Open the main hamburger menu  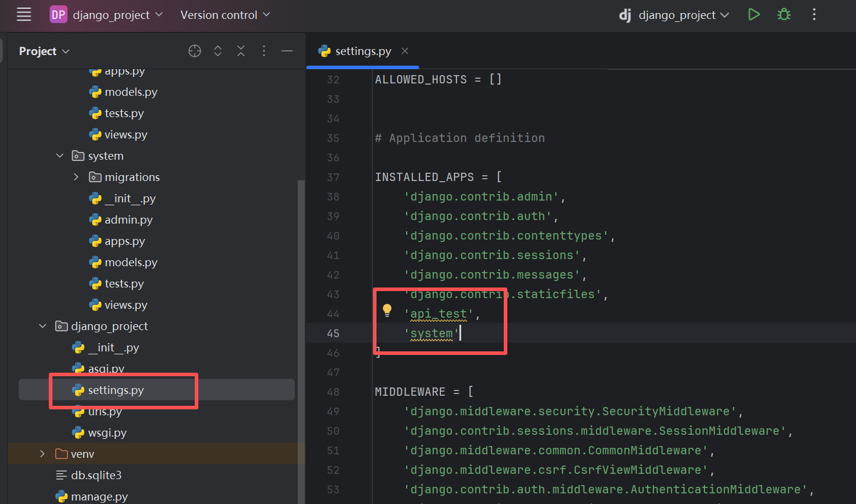24,15
